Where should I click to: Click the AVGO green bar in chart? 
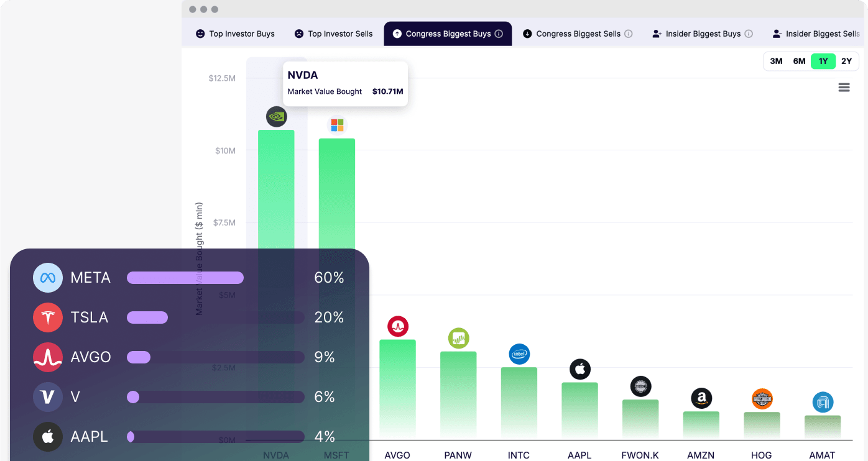[x=398, y=390]
